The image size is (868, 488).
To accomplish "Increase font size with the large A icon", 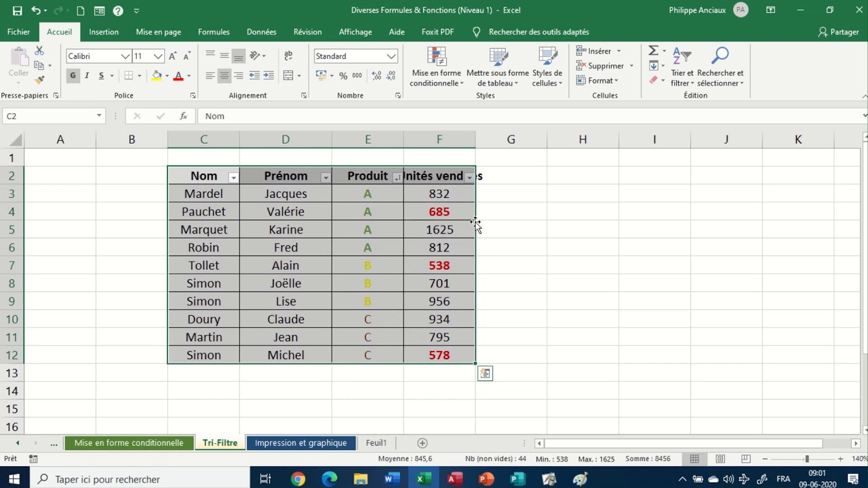I will [x=173, y=56].
